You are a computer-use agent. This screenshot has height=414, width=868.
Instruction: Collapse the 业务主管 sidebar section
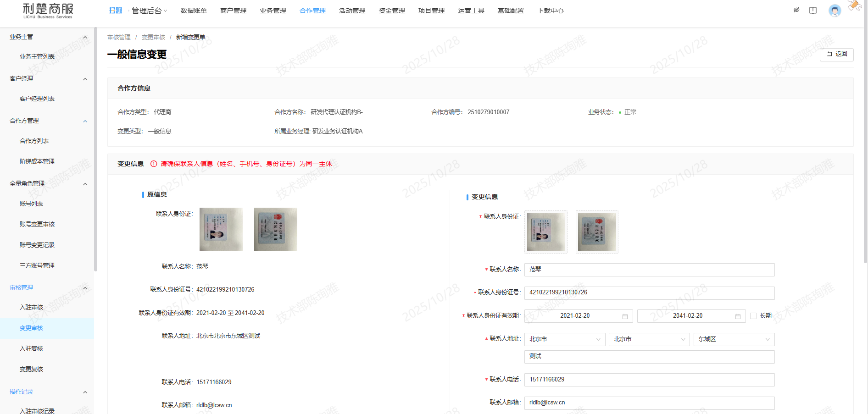coord(85,37)
